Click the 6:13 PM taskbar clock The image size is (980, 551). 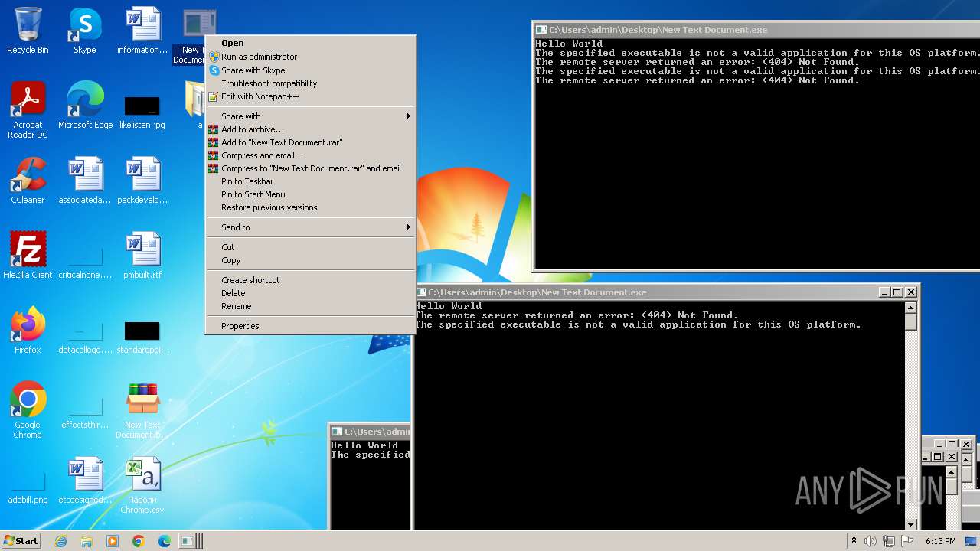pos(940,541)
